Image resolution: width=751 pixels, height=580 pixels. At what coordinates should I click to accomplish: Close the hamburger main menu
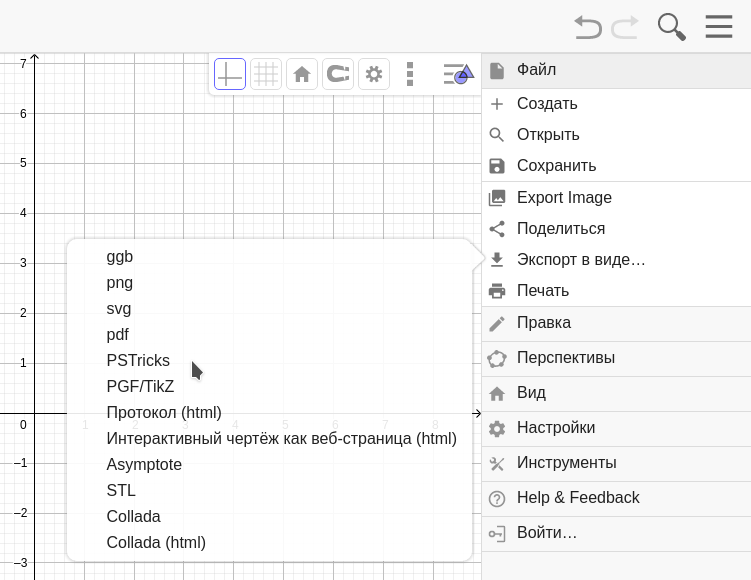coord(719,26)
